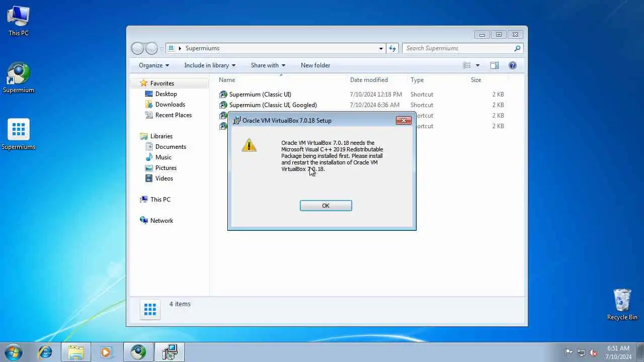
Task: Click the warning icon in the Setup dialog
Action: point(249,145)
